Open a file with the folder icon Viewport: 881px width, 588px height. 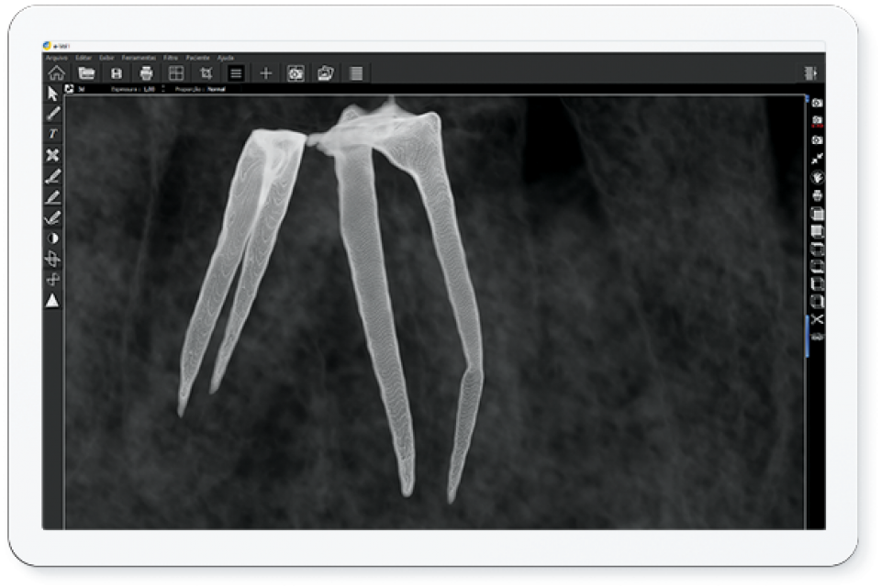point(86,73)
